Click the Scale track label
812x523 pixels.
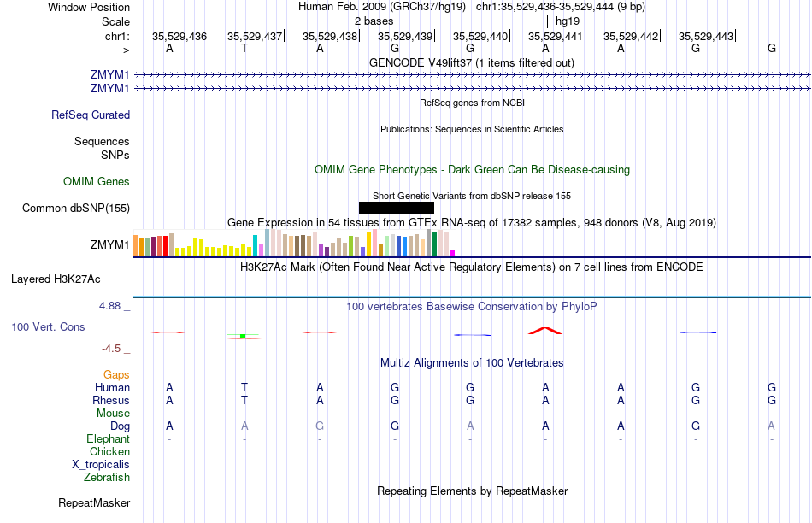click(x=115, y=21)
